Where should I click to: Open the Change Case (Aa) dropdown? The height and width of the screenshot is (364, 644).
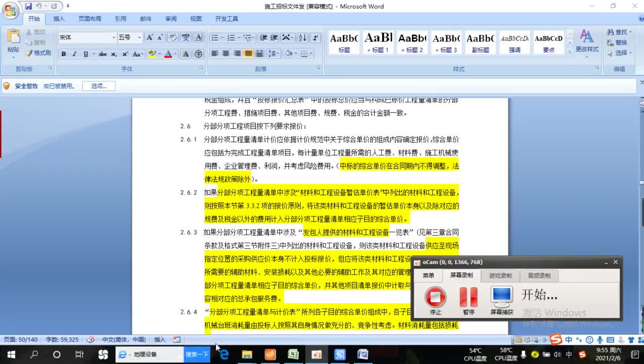point(139,54)
